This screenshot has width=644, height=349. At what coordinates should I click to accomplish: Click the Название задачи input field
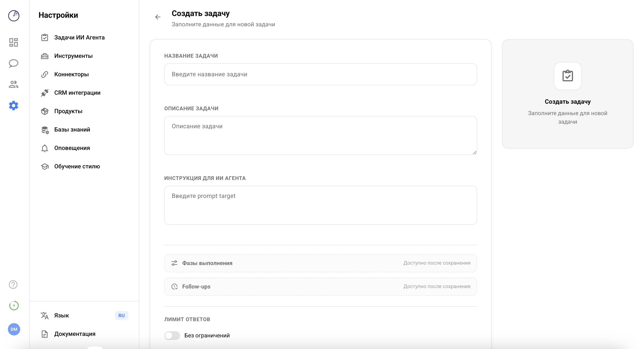click(320, 74)
